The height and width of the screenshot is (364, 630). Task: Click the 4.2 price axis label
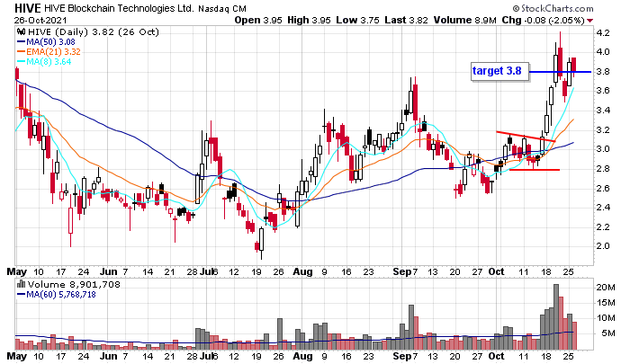(603, 32)
